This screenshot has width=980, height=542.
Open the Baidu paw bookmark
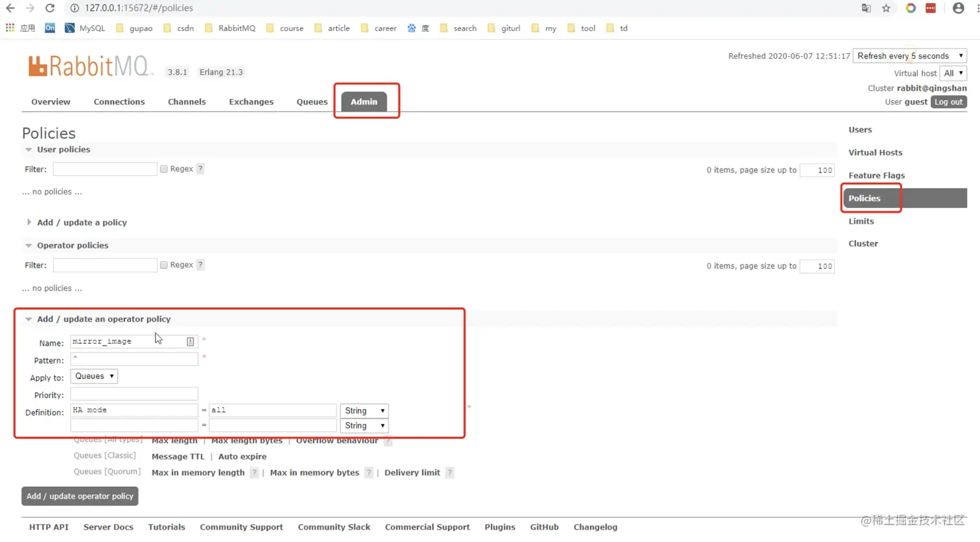coord(418,28)
